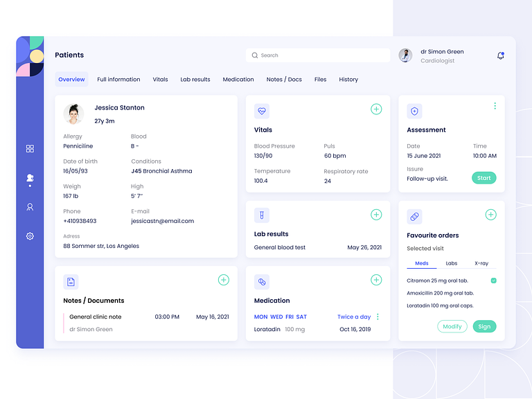Open the Full information tab
The width and height of the screenshot is (532, 399).
[118, 80]
